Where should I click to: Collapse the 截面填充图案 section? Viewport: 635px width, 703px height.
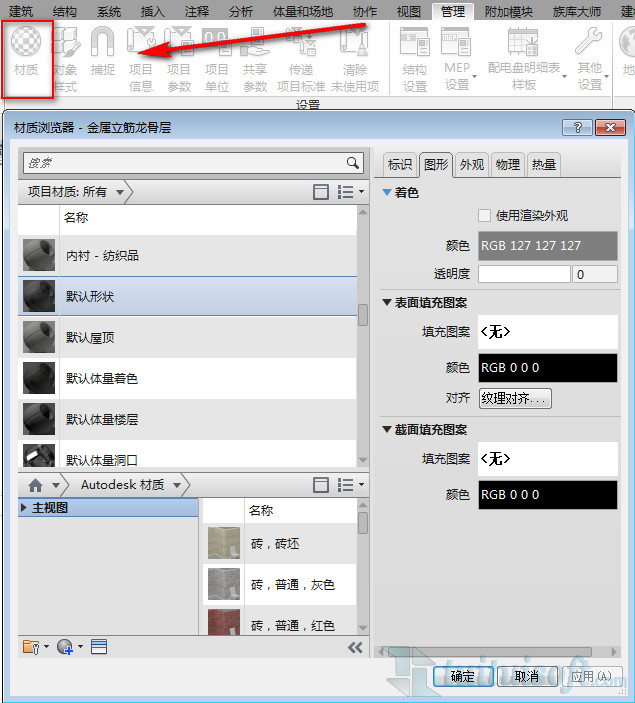pos(387,430)
